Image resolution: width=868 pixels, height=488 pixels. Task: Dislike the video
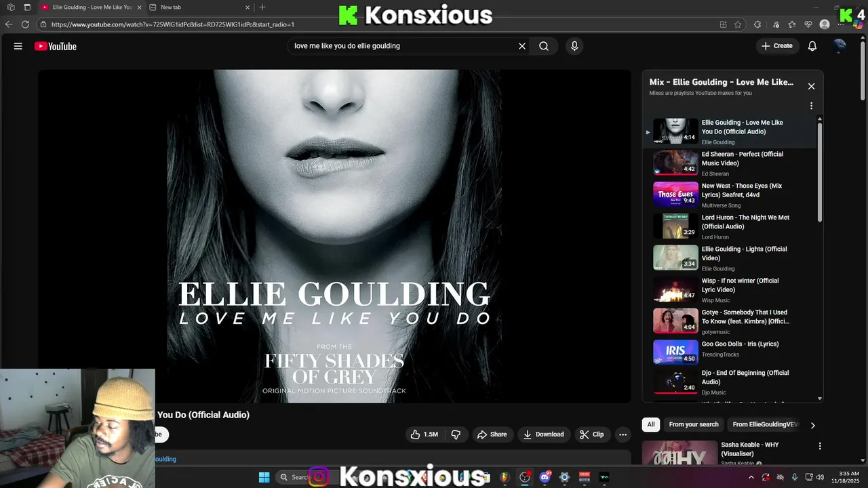[x=456, y=434]
